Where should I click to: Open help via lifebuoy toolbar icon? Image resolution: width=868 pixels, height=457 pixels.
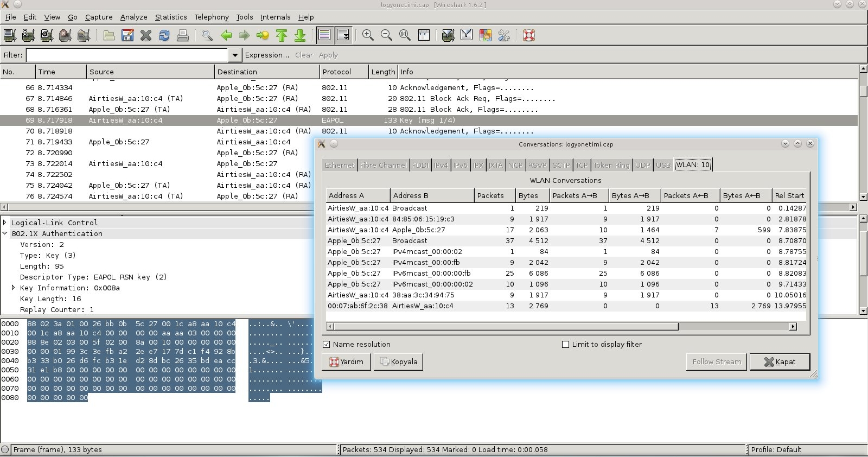coord(529,35)
